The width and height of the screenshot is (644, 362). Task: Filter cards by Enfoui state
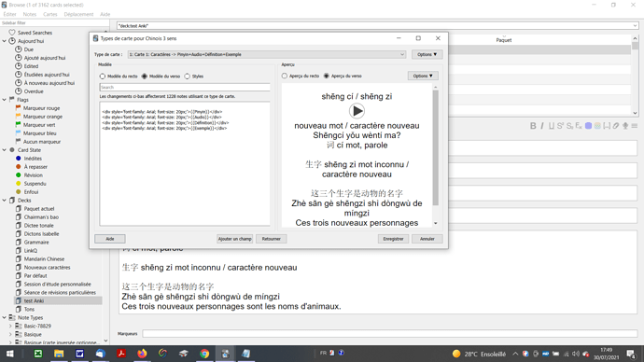coord(31,192)
